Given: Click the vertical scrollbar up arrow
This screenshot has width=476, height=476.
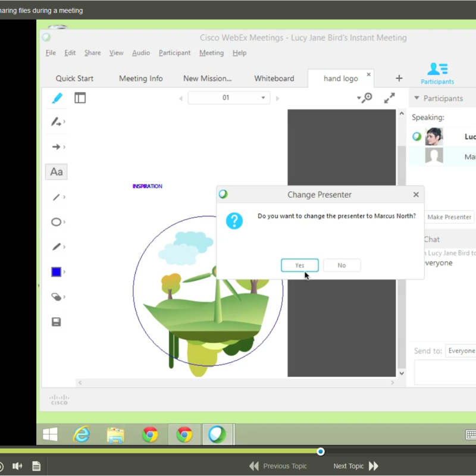Looking at the screenshot, I should pyautogui.click(x=402, y=114).
